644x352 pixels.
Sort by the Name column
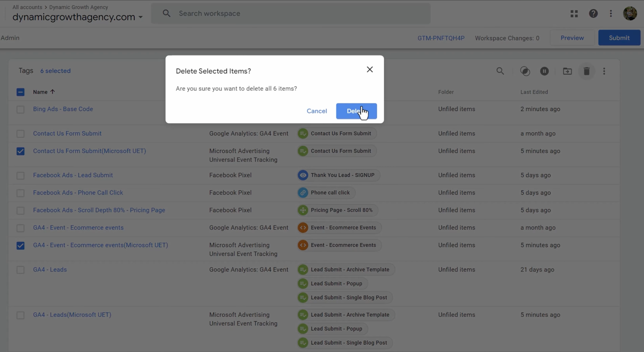click(44, 92)
